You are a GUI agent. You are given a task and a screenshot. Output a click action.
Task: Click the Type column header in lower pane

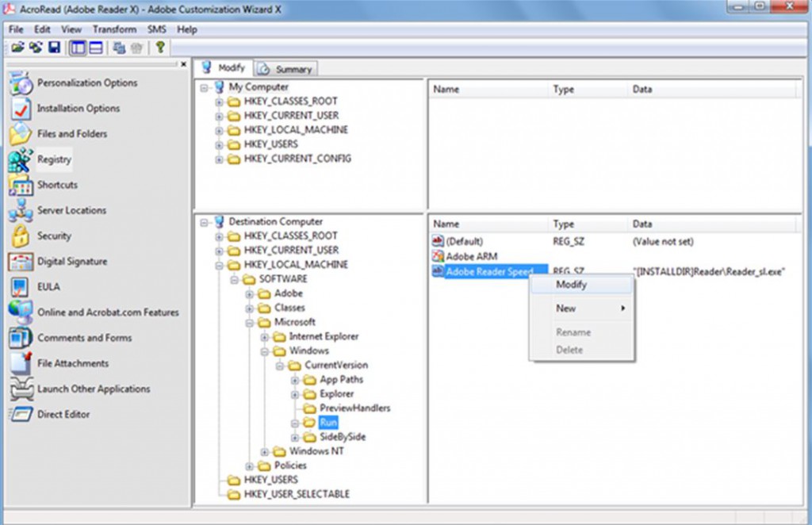point(588,224)
